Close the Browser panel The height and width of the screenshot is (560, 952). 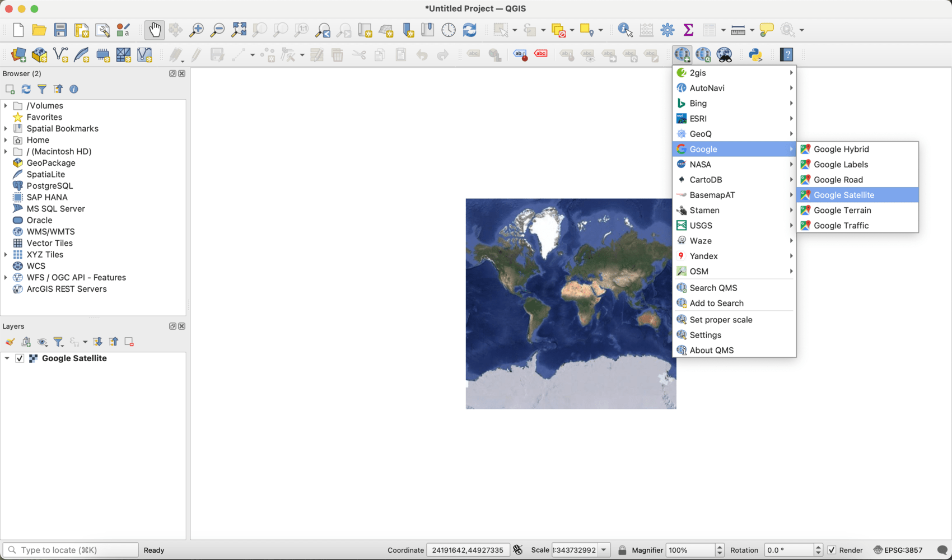pyautogui.click(x=182, y=73)
